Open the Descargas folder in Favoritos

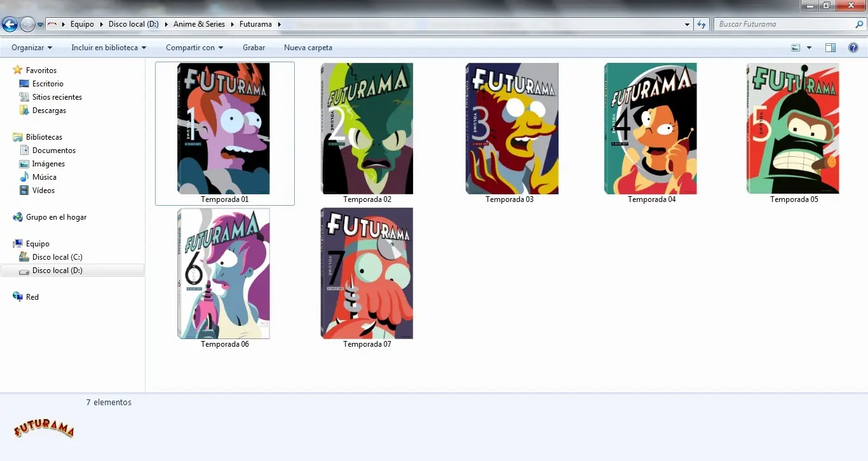point(49,110)
